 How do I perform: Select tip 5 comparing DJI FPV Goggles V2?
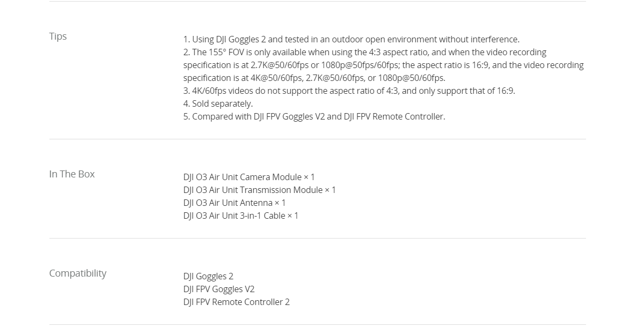[314, 116]
